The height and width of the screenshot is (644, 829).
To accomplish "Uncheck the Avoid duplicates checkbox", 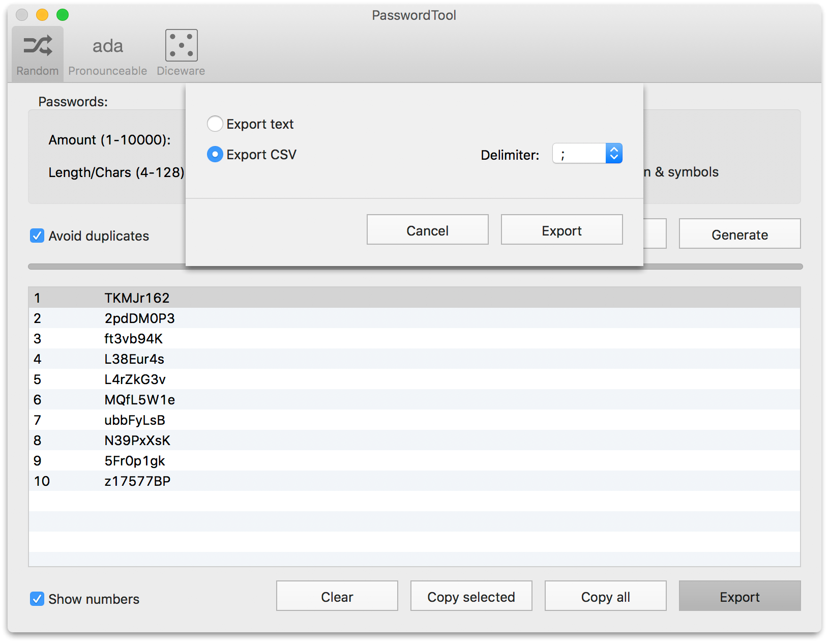I will pos(36,235).
